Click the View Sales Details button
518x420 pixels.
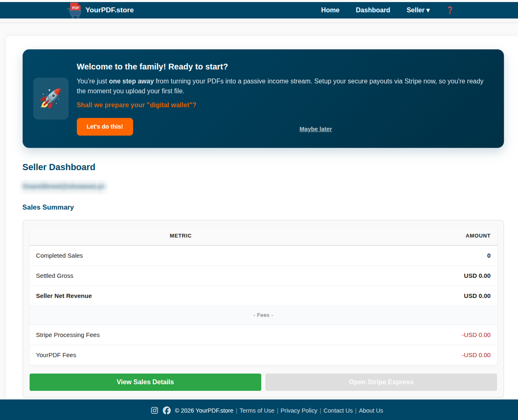click(145, 382)
